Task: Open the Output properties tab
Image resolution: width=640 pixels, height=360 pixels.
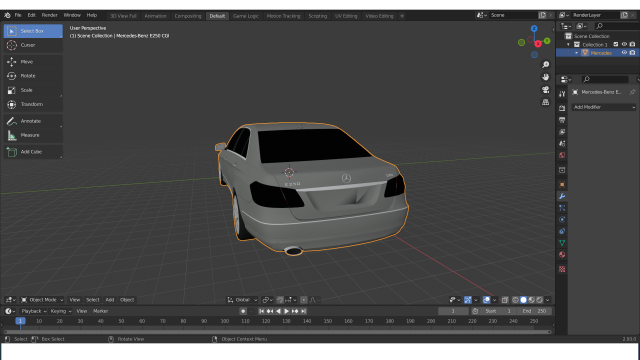Action: 562,120
